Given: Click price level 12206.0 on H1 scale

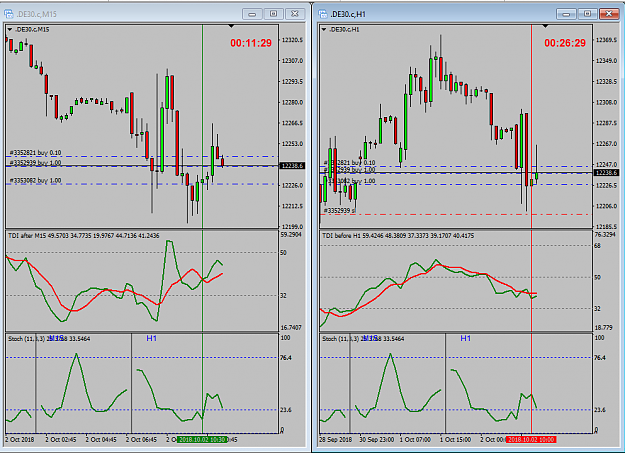Looking at the screenshot, I should [606, 207].
